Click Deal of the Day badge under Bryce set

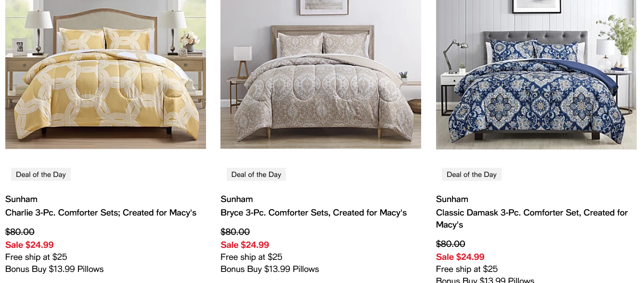(x=256, y=175)
